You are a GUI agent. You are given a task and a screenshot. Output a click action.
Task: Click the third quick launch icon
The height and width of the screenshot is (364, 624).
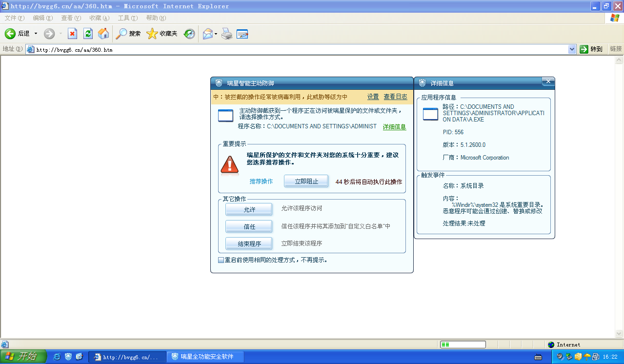pos(80,357)
